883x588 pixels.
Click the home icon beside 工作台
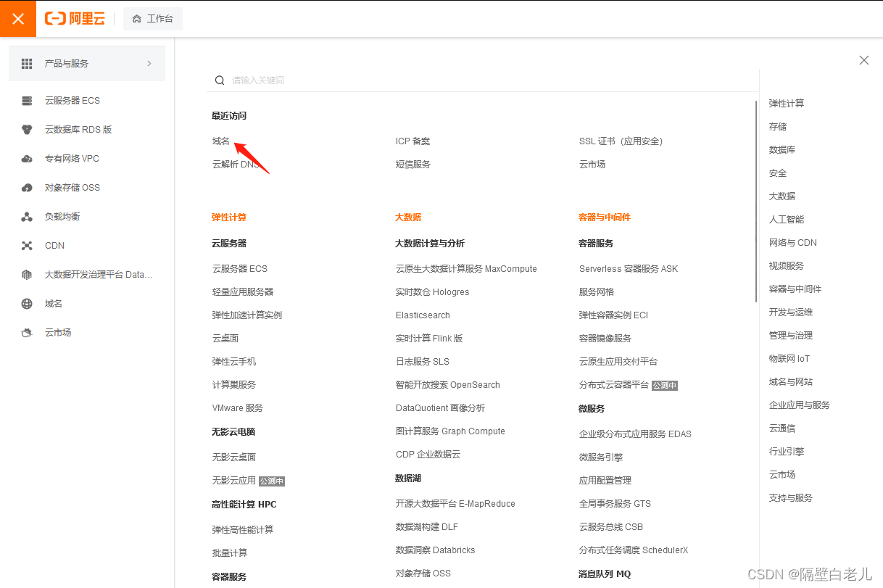tap(136, 19)
